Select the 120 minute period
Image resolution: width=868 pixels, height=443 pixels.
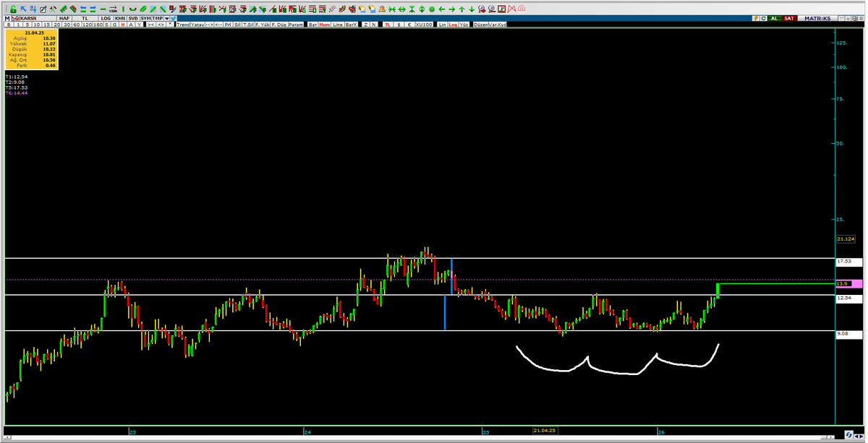[87, 25]
